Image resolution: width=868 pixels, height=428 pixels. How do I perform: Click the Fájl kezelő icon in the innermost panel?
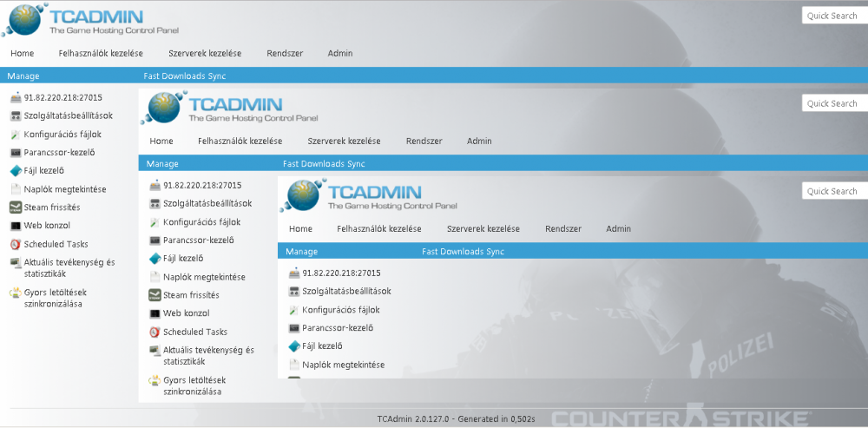294,346
